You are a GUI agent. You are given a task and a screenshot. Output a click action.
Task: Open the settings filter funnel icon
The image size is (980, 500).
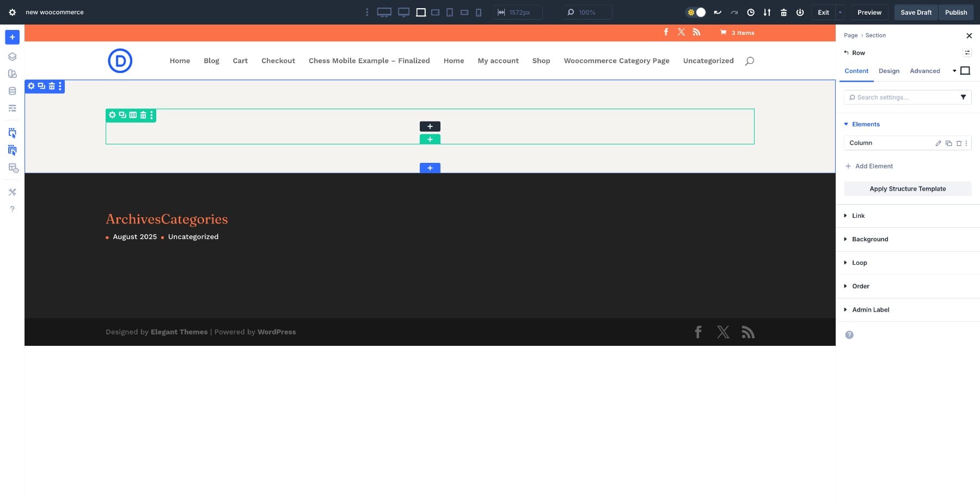[964, 97]
